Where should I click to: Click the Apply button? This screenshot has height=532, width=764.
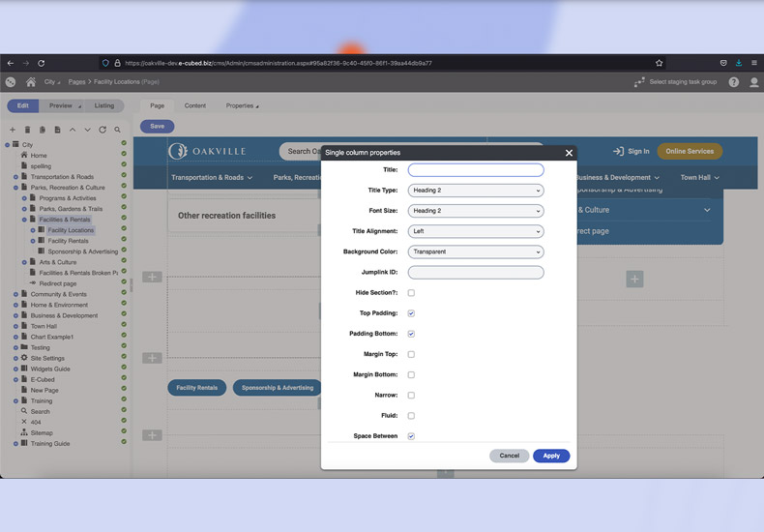(x=551, y=456)
